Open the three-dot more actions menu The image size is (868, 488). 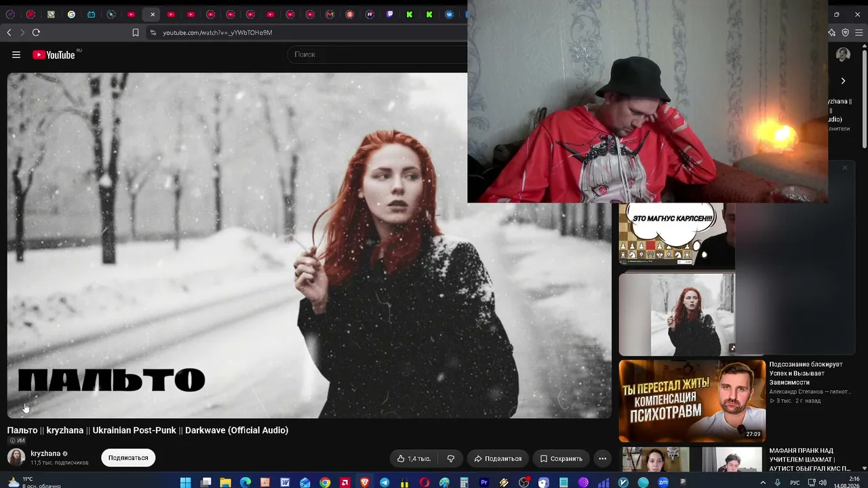(602, 459)
